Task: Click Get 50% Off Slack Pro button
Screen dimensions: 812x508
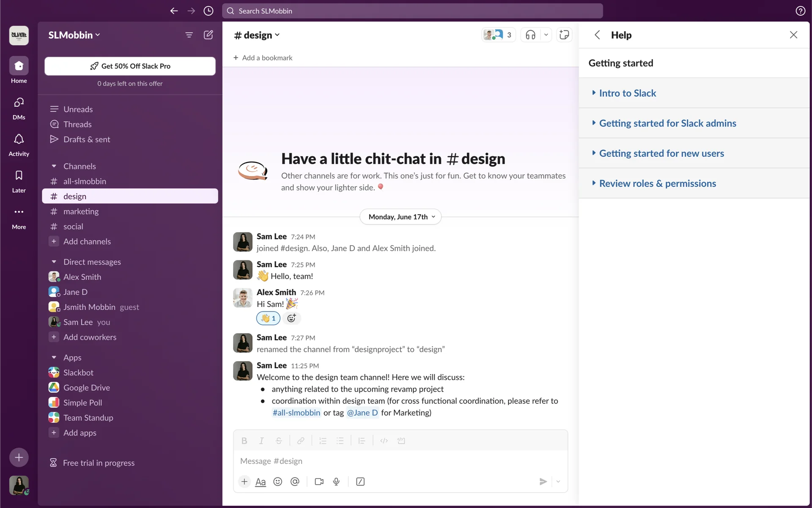Action: [x=130, y=66]
